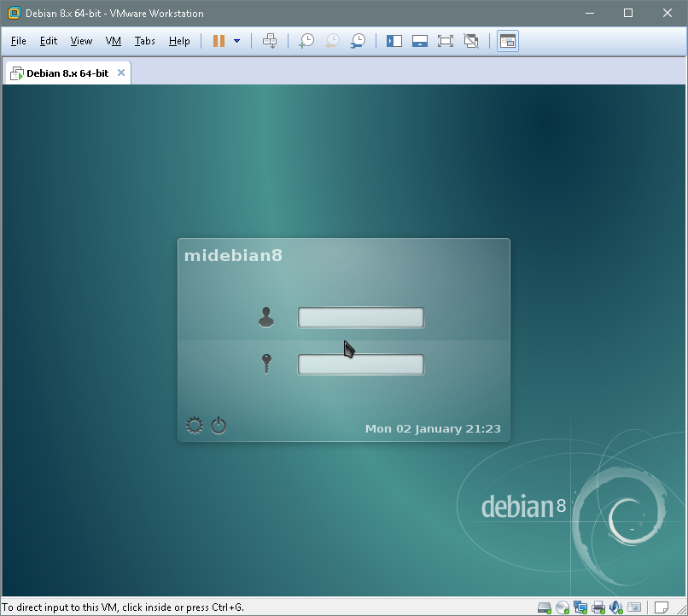Suspend the virtual machine with the pause icon

219,40
